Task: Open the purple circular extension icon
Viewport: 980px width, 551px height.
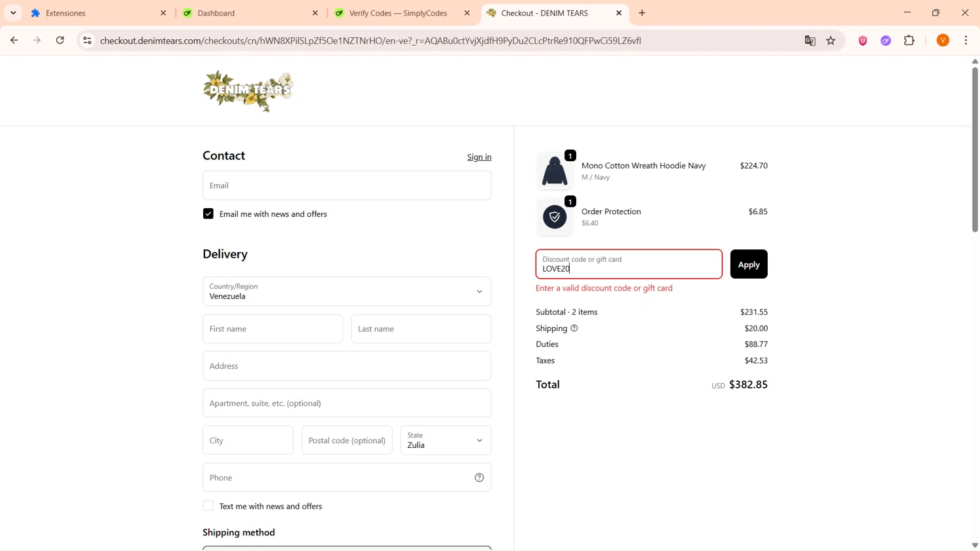Action: click(886, 40)
